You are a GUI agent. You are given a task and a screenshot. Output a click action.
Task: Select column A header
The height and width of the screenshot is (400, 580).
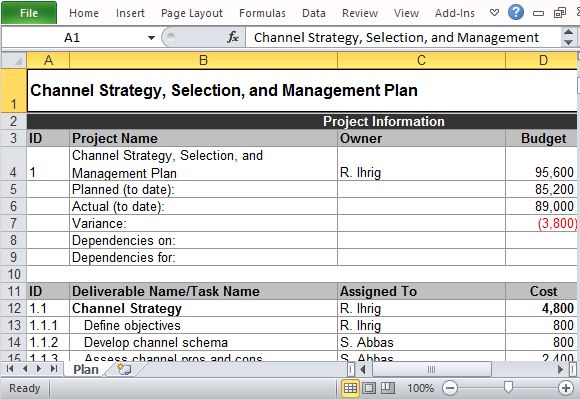(48, 60)
